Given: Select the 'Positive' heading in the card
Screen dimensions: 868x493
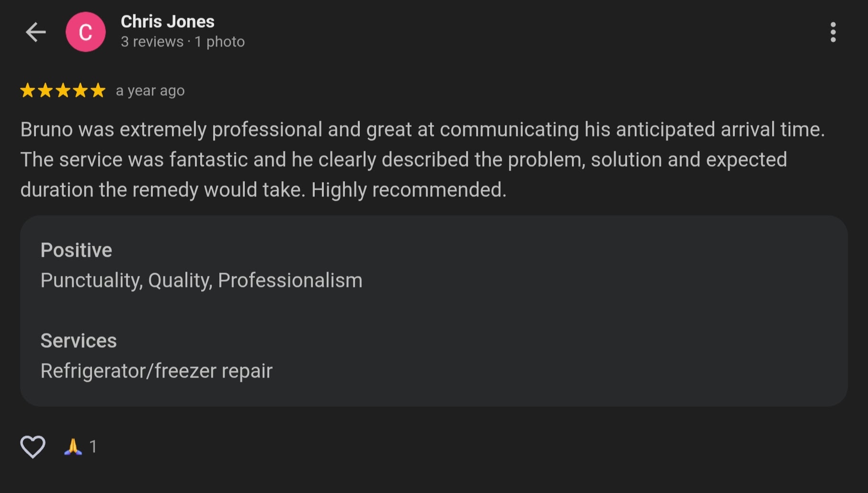Looking at the screenshot, I should (x=76, y=250).
